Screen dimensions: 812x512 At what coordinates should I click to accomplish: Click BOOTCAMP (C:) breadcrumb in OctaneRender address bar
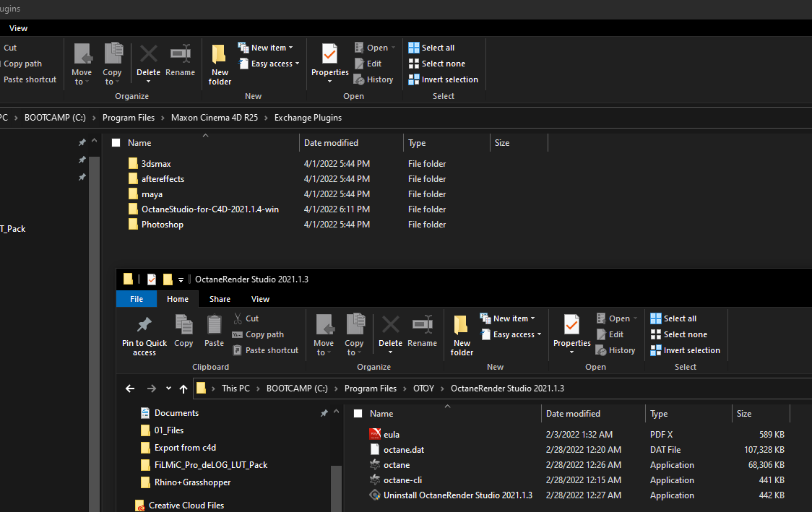[297, 389]
